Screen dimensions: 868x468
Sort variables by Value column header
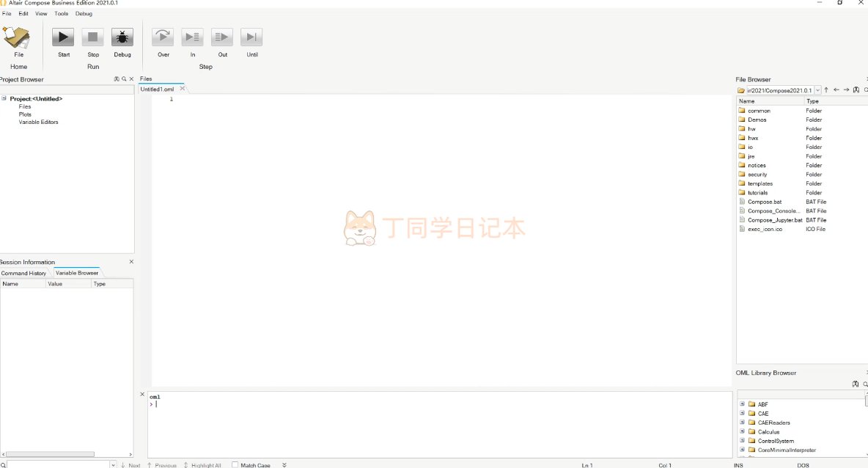click(68, 284)
